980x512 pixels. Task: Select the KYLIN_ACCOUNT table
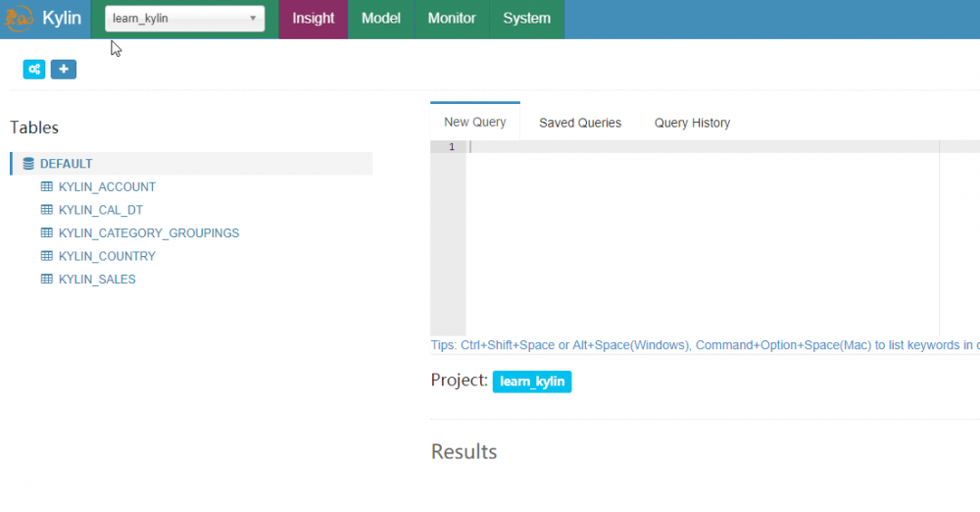pos(107,186)
